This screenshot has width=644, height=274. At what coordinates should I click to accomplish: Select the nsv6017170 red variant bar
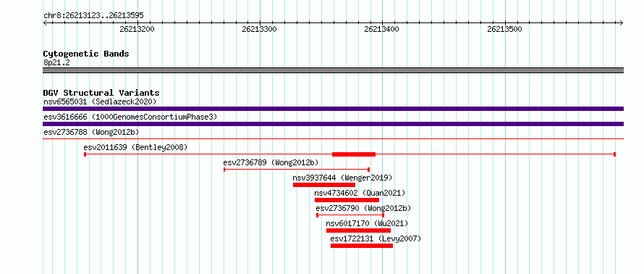pyautogui.click(x=359, y=231)
